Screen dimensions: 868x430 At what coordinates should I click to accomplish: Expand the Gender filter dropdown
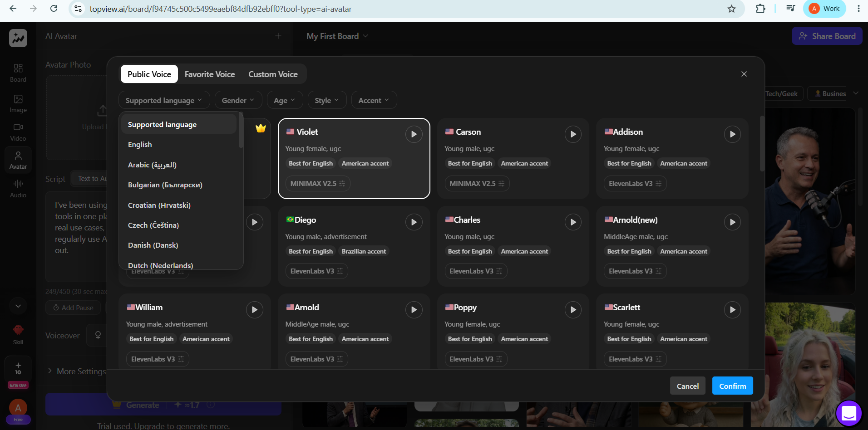click(238, 100)
